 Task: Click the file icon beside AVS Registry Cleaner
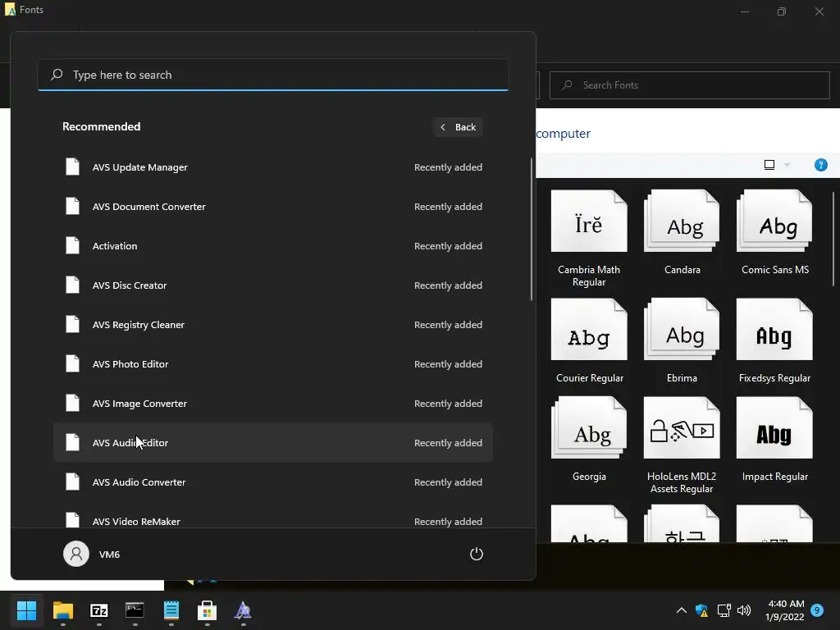point(72,324)
